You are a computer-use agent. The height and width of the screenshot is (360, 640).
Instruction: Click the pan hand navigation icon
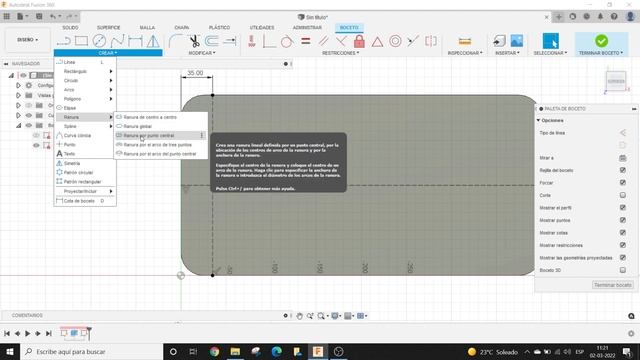[300, 316]
